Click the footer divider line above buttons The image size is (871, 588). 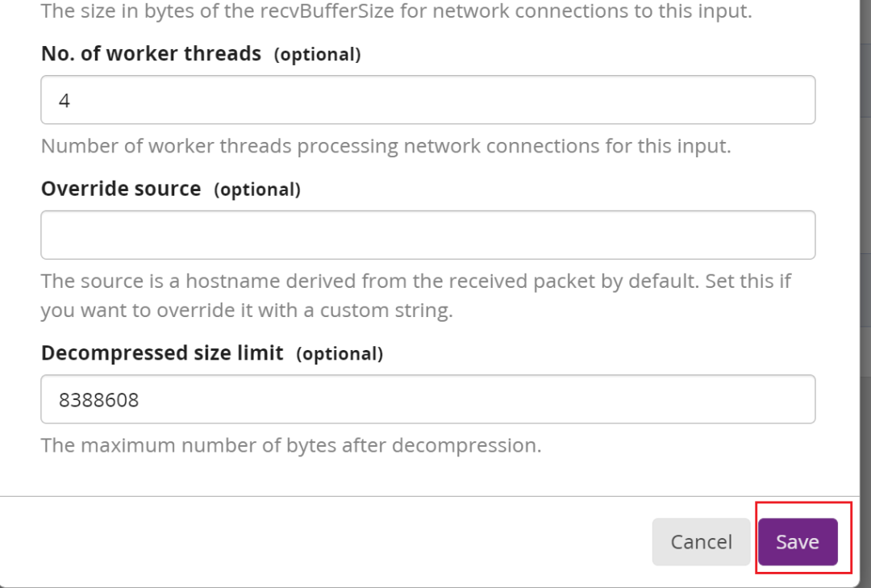pyautogui.click(x=429, y=496)
